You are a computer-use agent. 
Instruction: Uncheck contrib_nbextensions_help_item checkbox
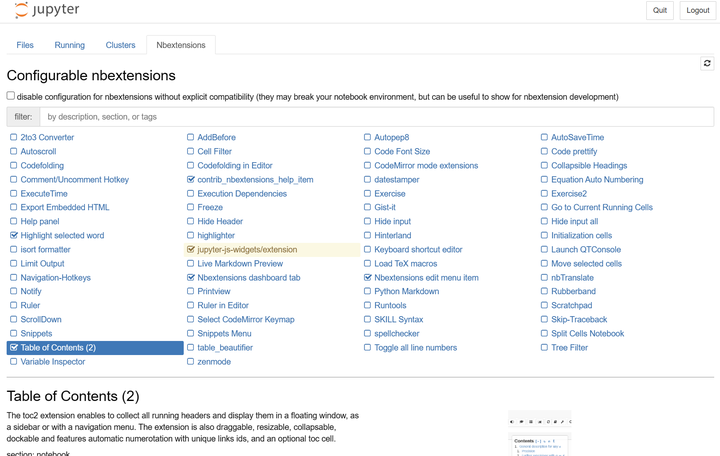click(190, 180)
